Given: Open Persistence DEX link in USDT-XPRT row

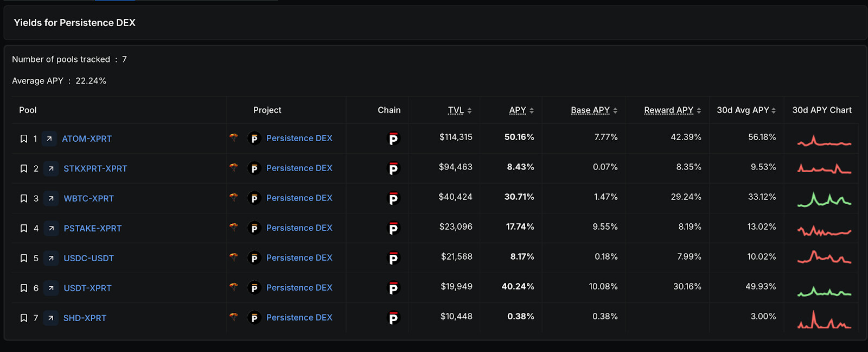Looking at the screenshot, I should click(299, 287).
